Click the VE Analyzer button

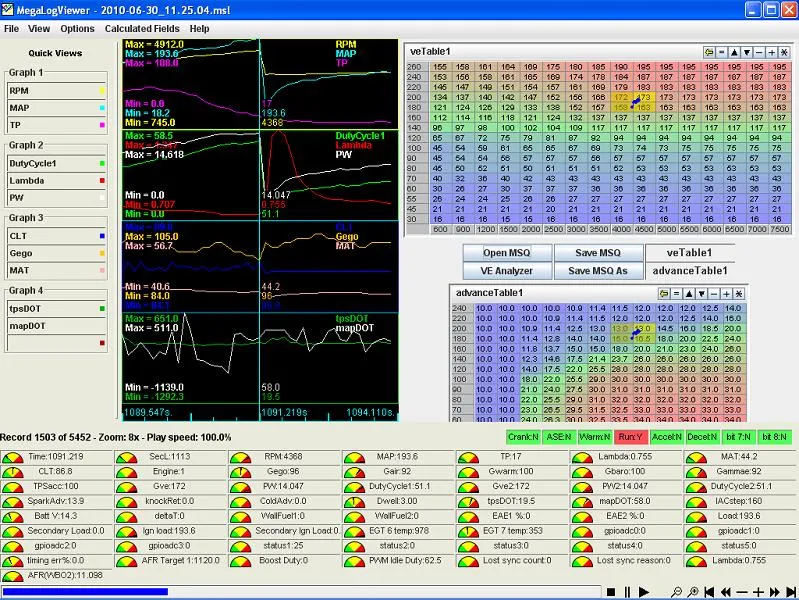(x=508, y=271)
